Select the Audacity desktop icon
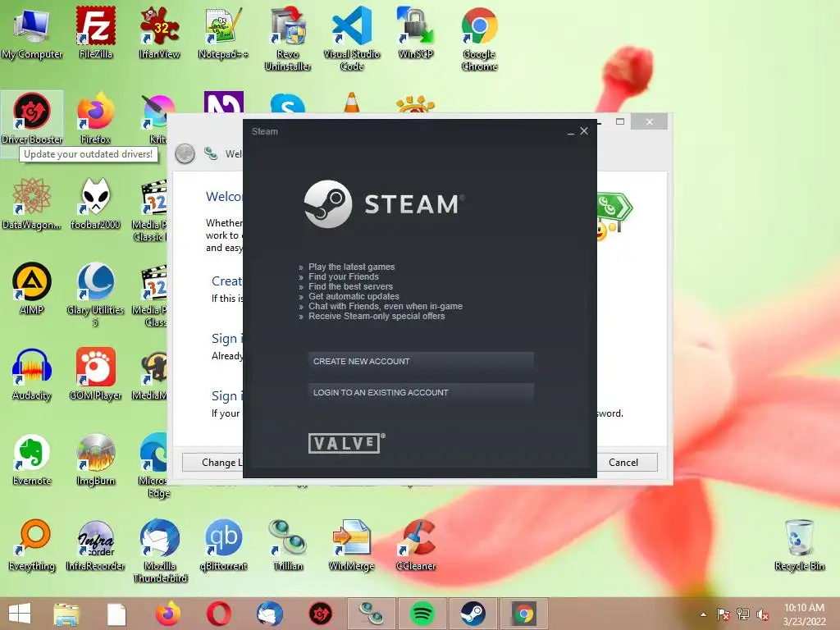This screenshot has height=630, width=840. pyautogui.click(x=32, y=374)
